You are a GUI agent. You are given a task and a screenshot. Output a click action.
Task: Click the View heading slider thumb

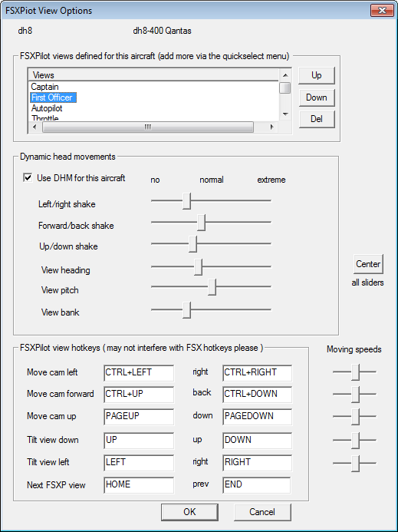click(x=199, y=266)
